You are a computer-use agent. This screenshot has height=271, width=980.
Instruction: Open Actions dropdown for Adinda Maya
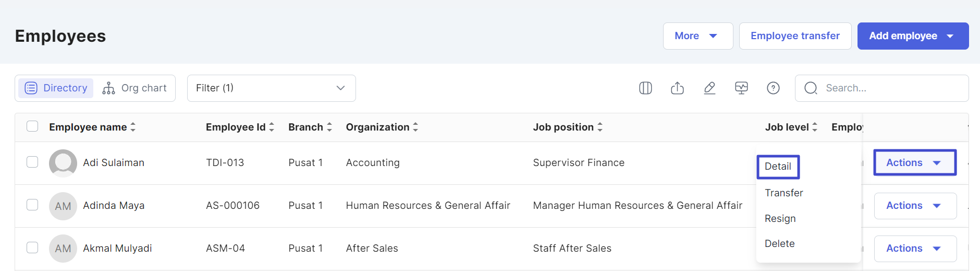pos(915,206)
